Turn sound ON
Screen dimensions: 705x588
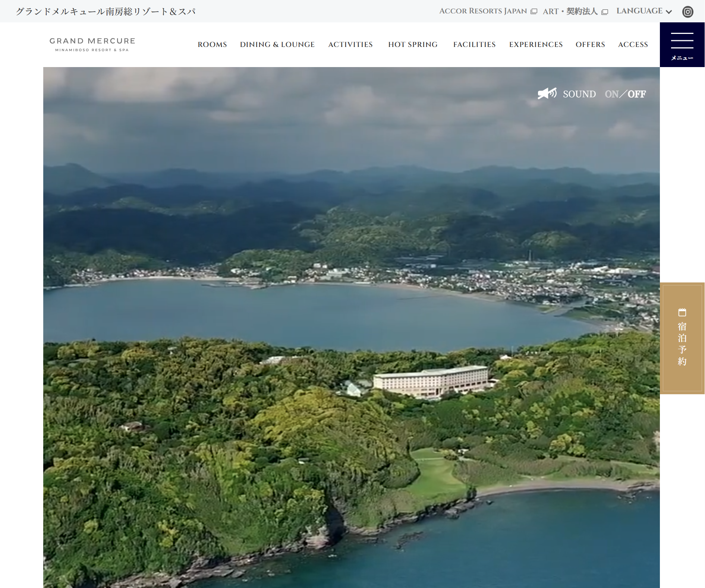click(611, 94)
